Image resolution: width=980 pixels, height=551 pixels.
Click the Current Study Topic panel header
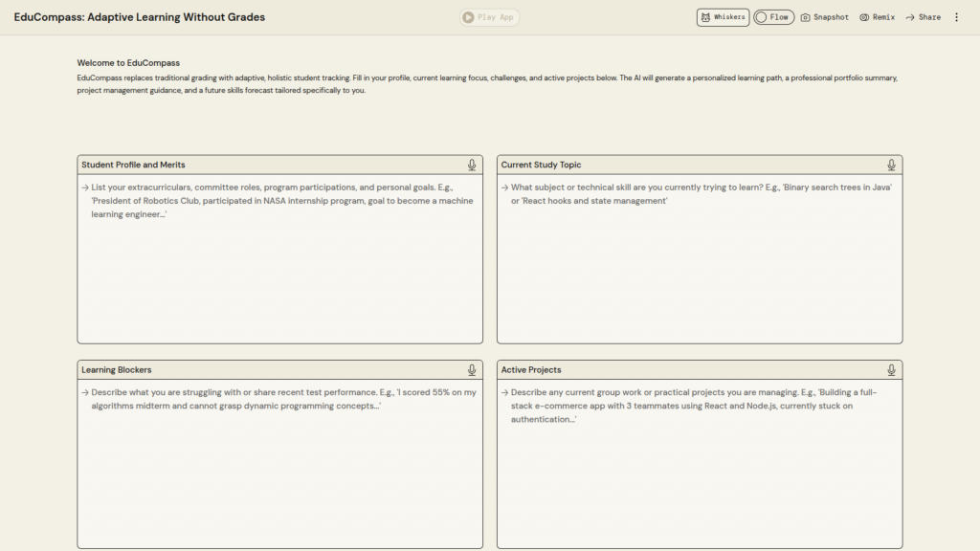point(541,165)
